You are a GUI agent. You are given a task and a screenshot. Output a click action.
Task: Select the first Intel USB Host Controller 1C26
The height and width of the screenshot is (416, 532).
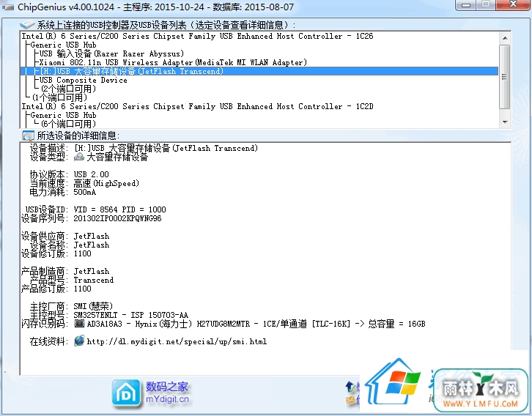pos(197,36)
